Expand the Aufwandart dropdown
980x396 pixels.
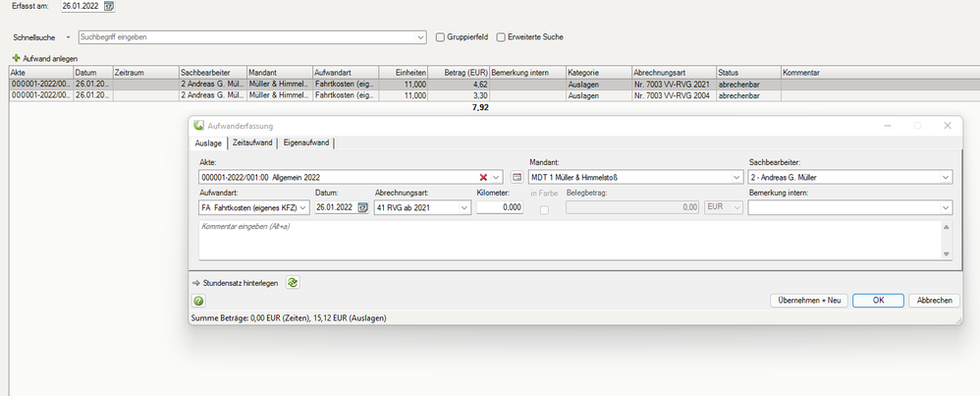point(302,207)
